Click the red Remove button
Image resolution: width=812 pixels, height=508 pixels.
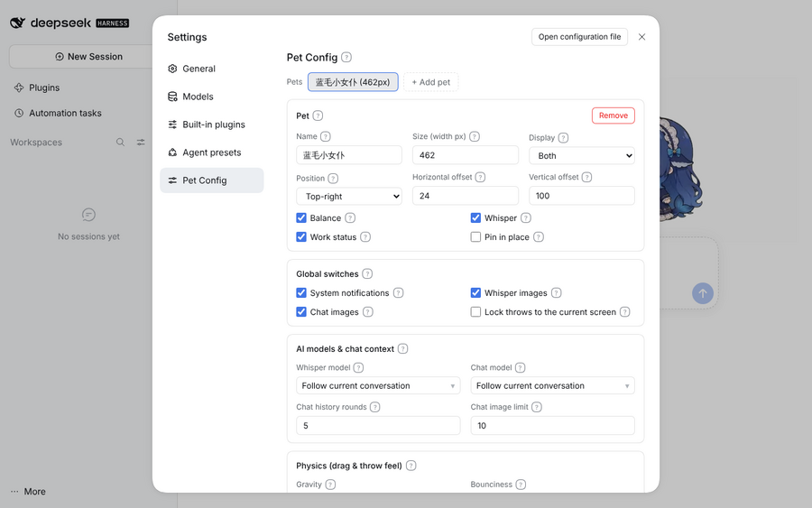coord(614,116)
